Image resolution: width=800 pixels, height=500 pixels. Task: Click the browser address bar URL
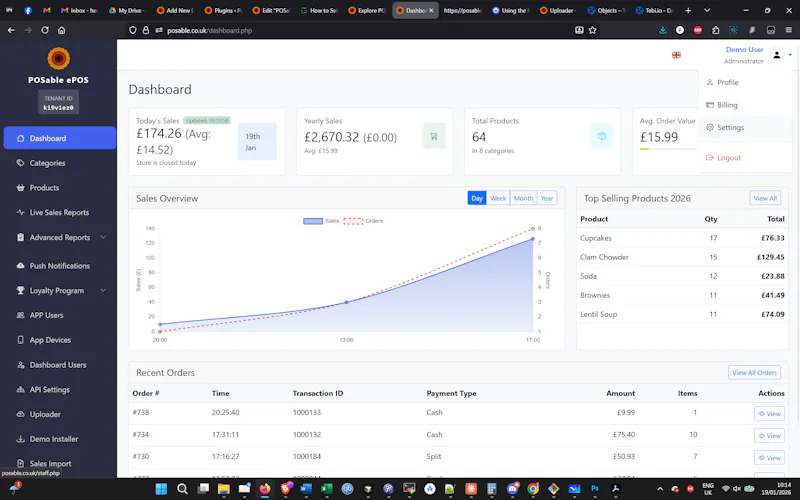[210, 31]
